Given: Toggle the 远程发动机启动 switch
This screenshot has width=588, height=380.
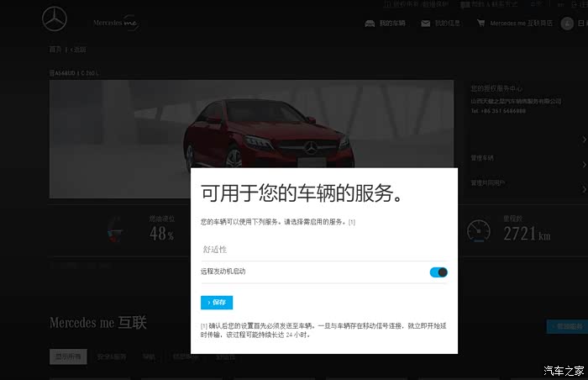Looking at the screenshot, I should pyautogui.click(x=438, y=272).
